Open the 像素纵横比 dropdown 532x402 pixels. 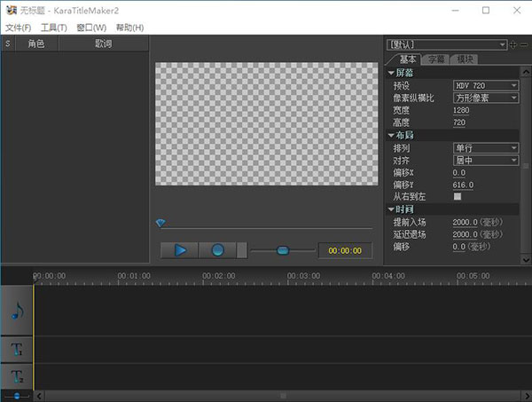[x=485, y=98]
